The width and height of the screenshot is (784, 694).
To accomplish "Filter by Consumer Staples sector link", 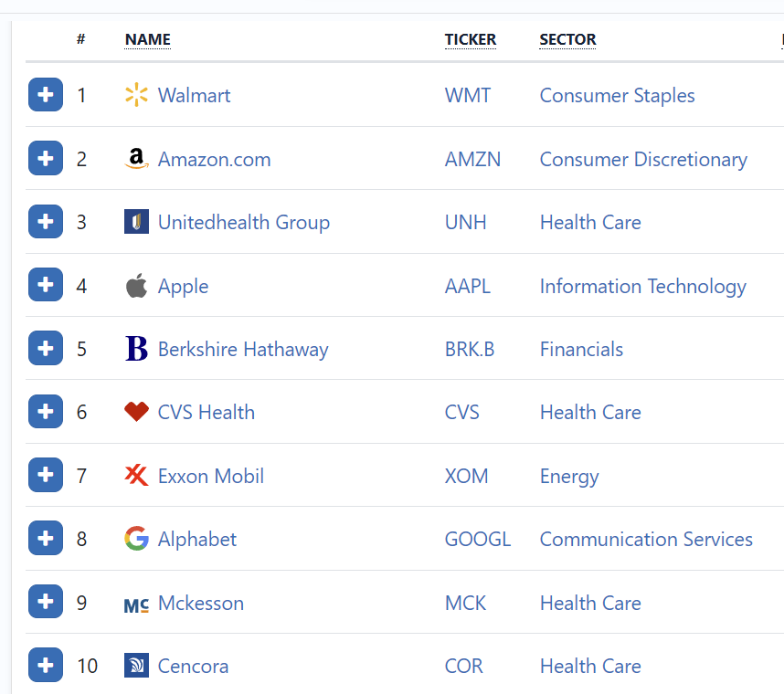I will 617,95.
